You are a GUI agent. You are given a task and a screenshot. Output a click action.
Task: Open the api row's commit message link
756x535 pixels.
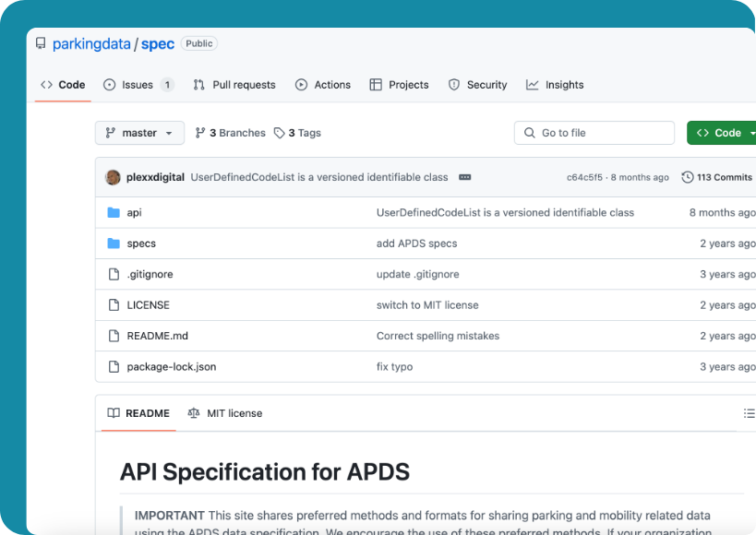pyautogui.click(x=505, y=212)
